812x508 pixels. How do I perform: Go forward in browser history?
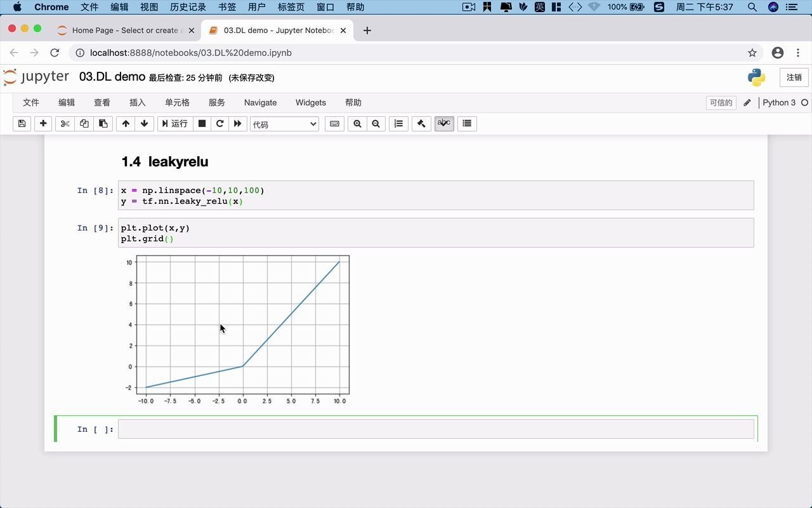(34, 53)
